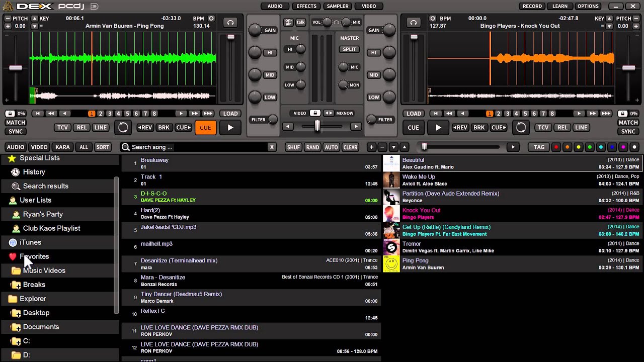Open the EFFECTS menu tab
This screenshot has width=644, height=362.
pyautogui.click(x=306, y=6)
